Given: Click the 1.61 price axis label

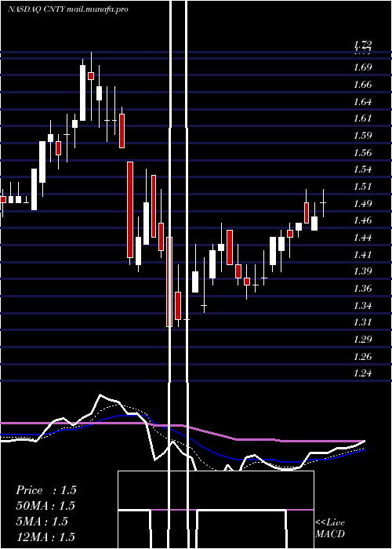Looking at the screenshot, I should (x=362, y=118).
